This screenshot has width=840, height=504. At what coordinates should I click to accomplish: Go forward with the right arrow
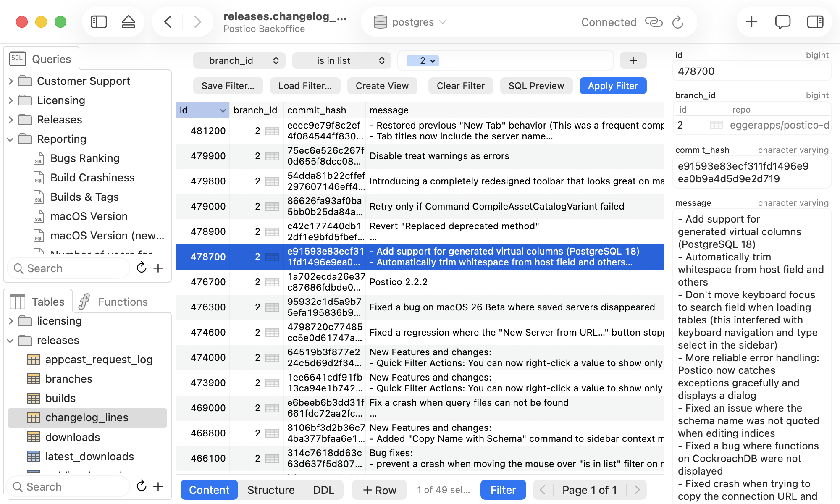[197, 22]
